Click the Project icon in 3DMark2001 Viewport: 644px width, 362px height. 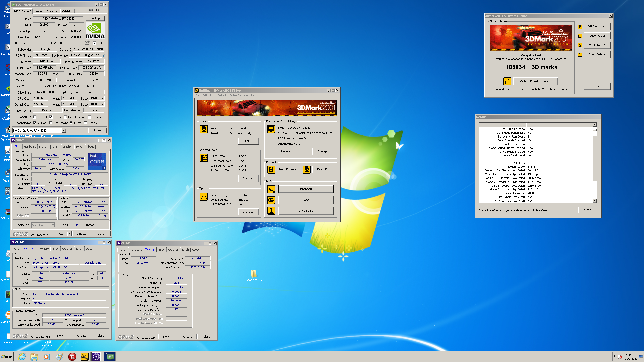pos(204,129)
